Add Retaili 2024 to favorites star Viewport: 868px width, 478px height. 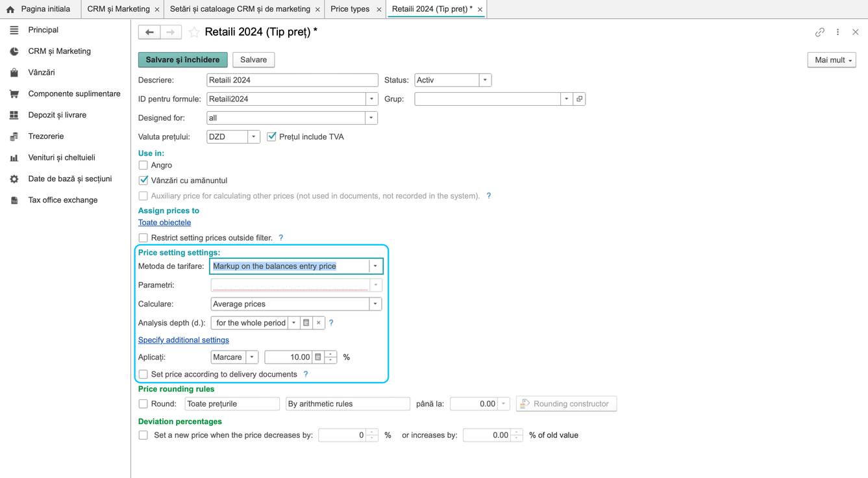[x=194, y=32]
